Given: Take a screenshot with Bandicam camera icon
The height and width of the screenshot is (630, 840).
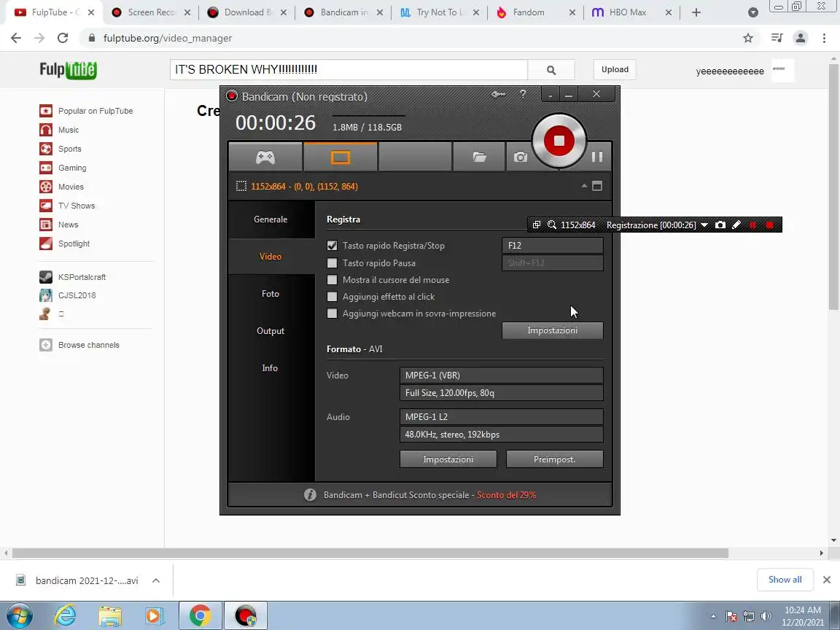Looking at the screenshot, I should click(520, 157).
